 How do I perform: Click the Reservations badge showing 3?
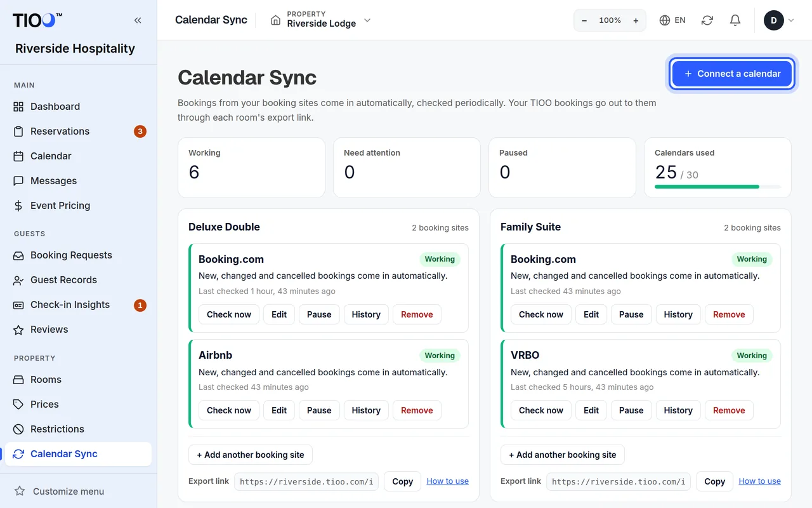(x=140, y=131)
